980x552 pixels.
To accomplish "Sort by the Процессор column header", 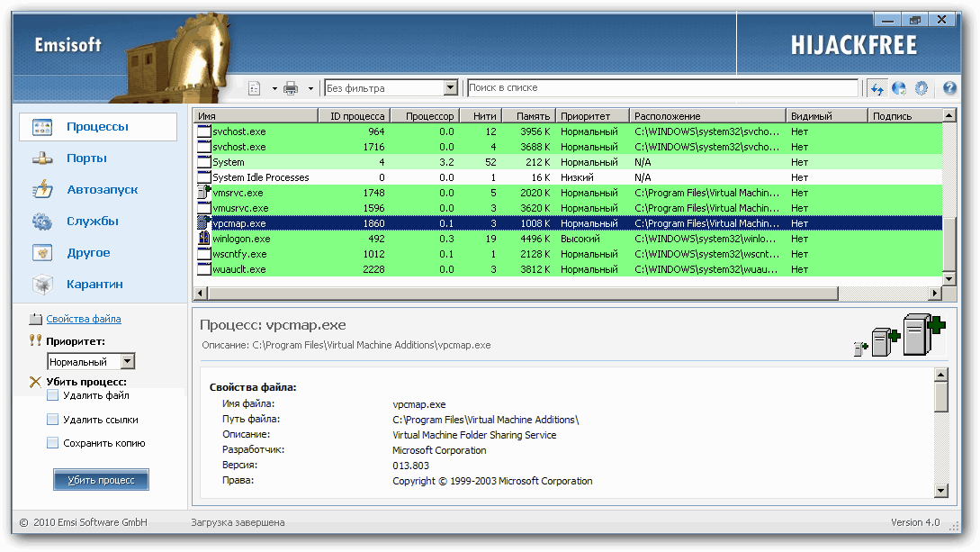I will pos(425,115).
